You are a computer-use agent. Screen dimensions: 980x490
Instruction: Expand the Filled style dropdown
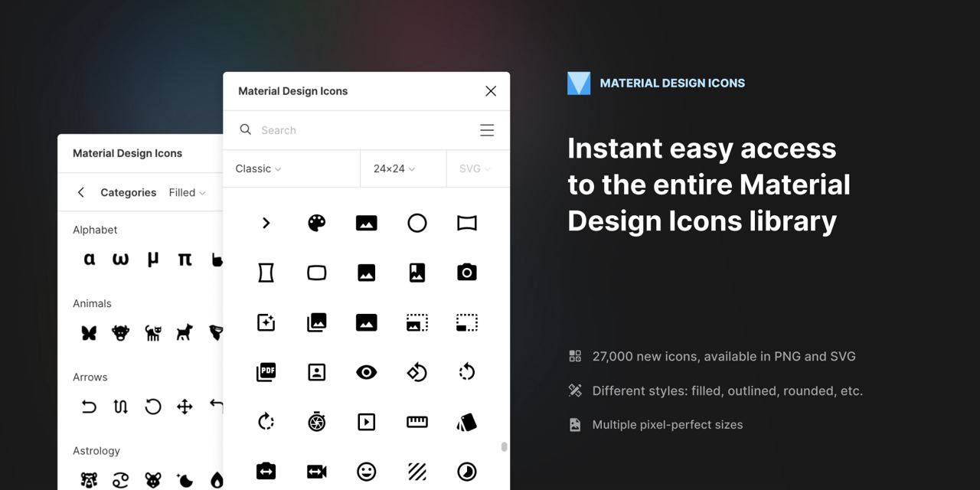188,192
